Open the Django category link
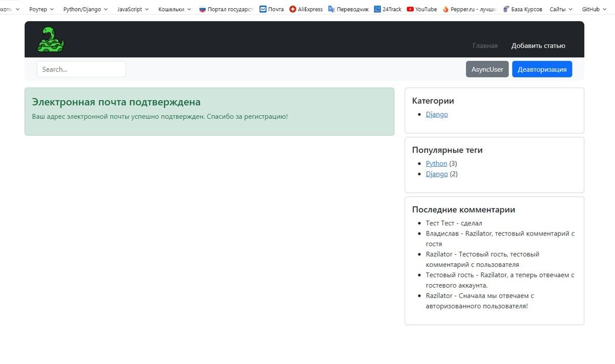This screenshot has height=364, width=615. (437, 114)
